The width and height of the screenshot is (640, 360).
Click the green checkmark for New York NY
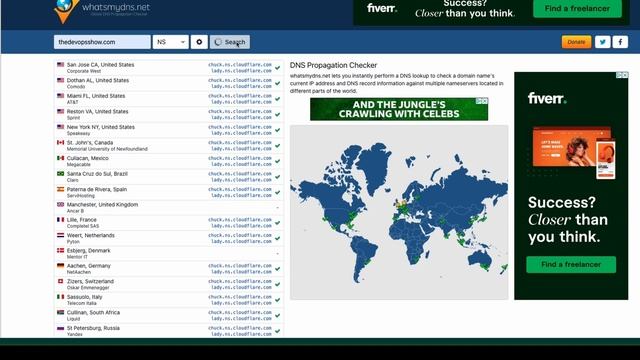point(278,130)
